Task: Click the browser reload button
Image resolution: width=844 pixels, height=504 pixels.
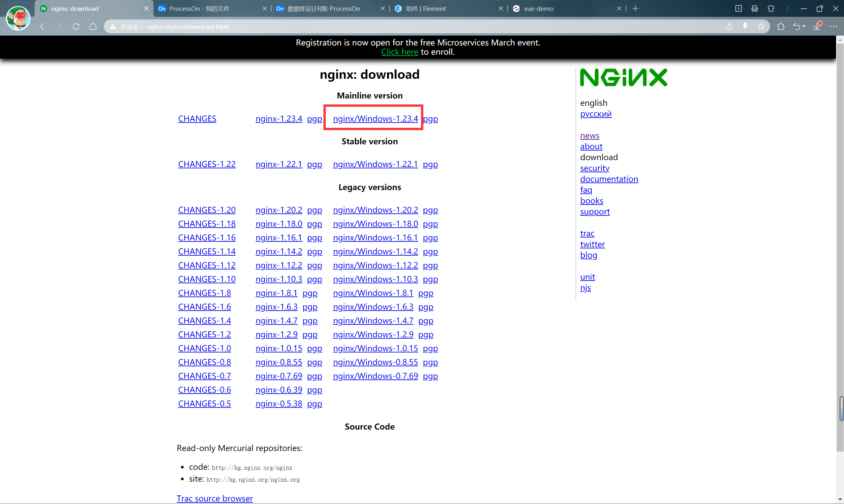Action: pos(76,26)
